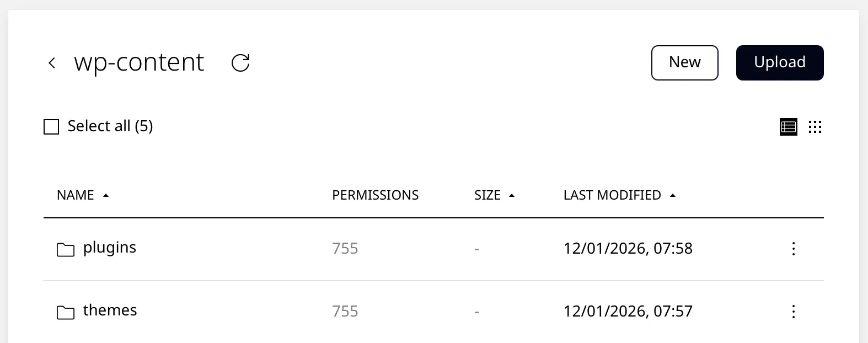The height and width of the screenshot is (343, 868).
Task: Sort by the Last Modified arrow
Action: [673, 195]
